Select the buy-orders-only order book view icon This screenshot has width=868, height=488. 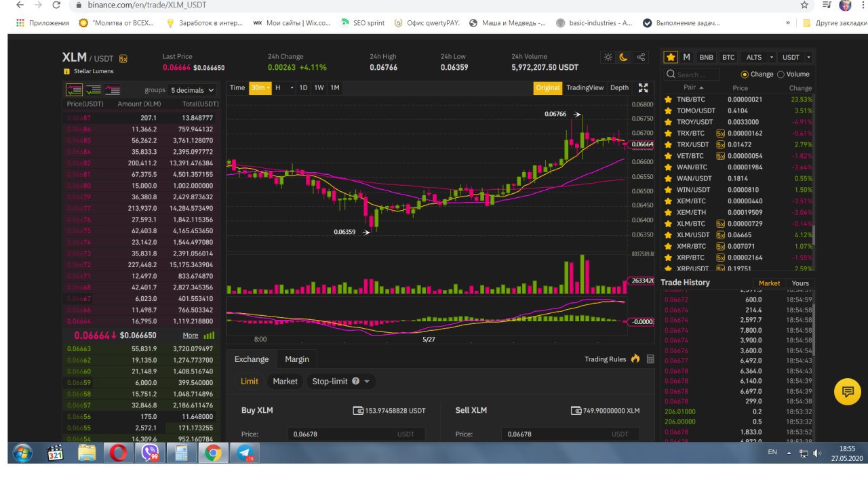click(x=94, y=89)
